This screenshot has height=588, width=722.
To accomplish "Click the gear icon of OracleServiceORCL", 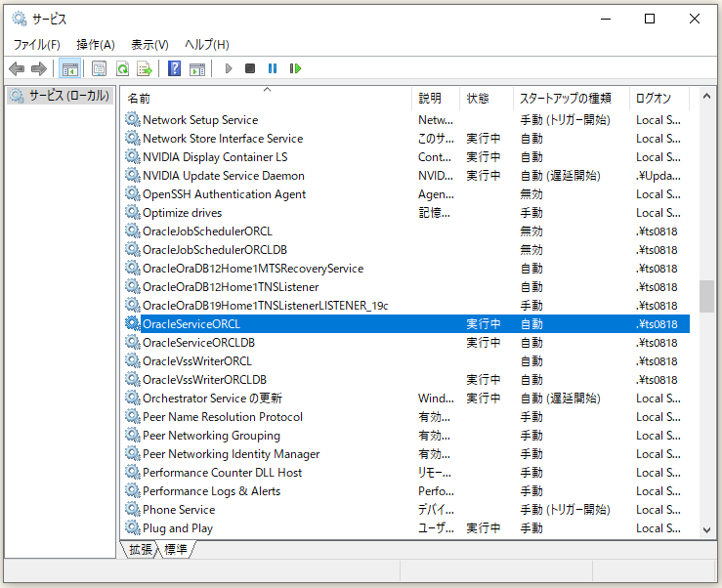I will click(x=133, y=323).
